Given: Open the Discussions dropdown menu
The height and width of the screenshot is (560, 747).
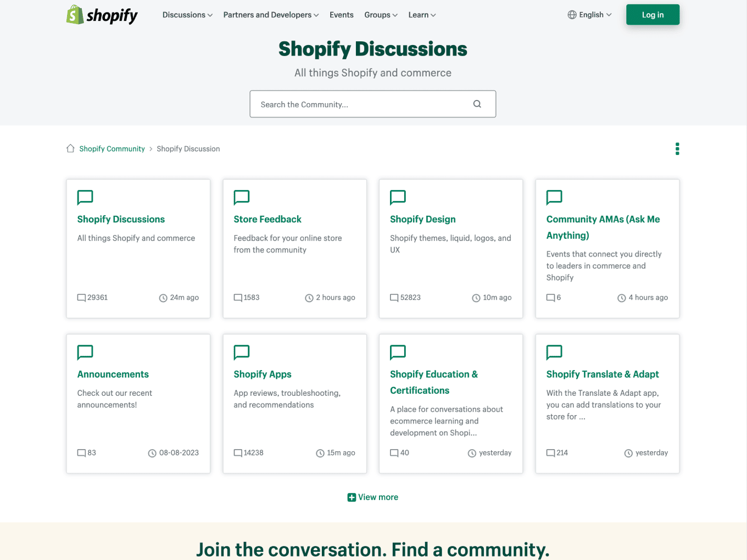Looking at the screenshot, I should click(187, 15).
